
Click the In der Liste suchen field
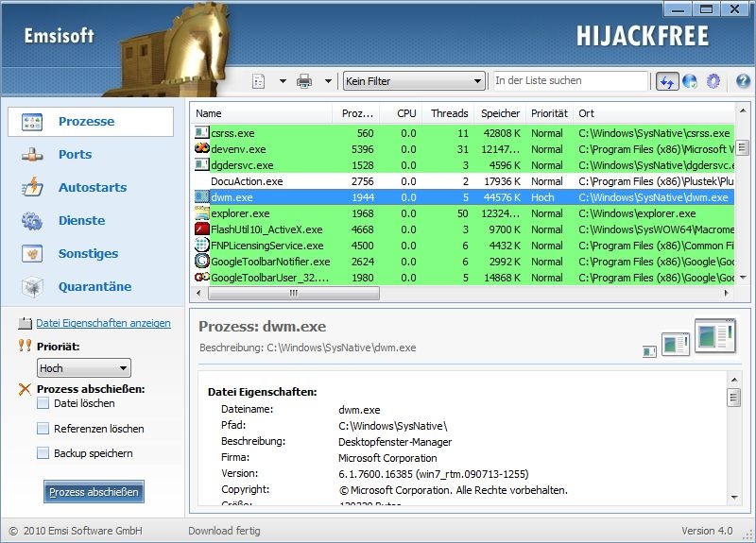coord(570,81)
